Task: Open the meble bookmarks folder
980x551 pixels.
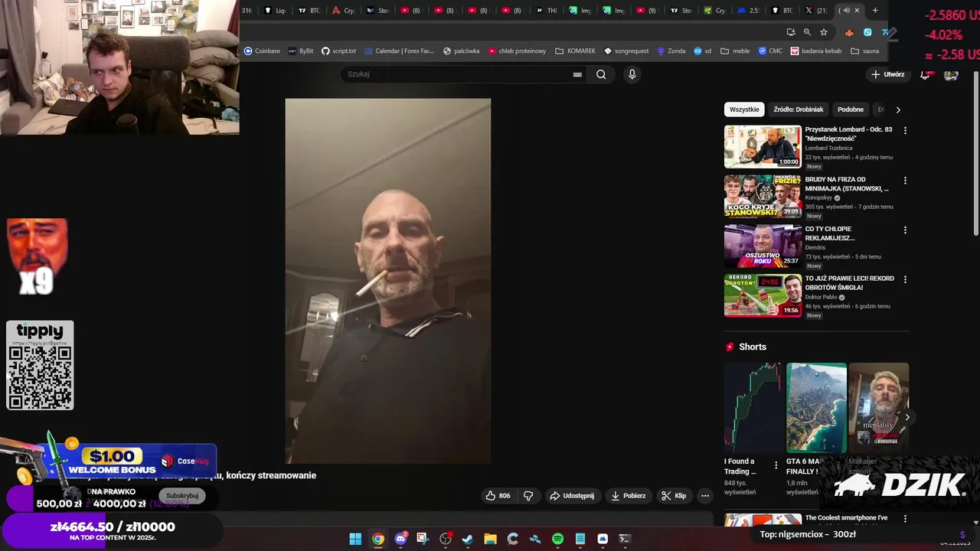Action: click(x=735, y=51)
